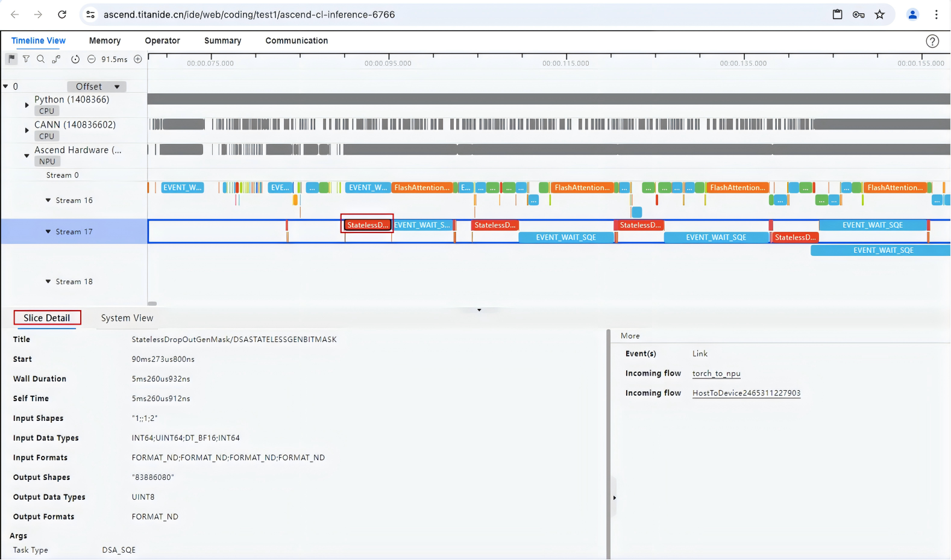This screenshot has height=560, width=951.
Task: Click the horizontal scrollbar below the track list
Action: [x=152, y=303]
